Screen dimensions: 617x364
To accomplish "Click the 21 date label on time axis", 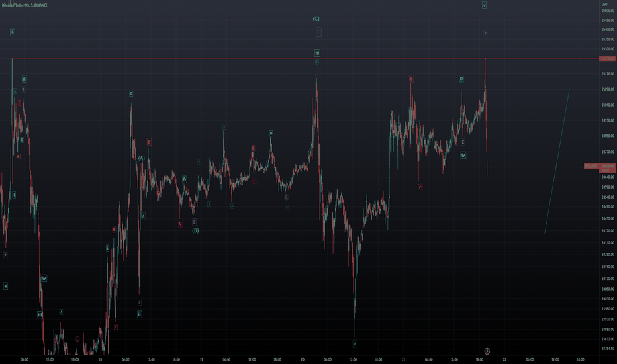I will [x=403, y=359].
